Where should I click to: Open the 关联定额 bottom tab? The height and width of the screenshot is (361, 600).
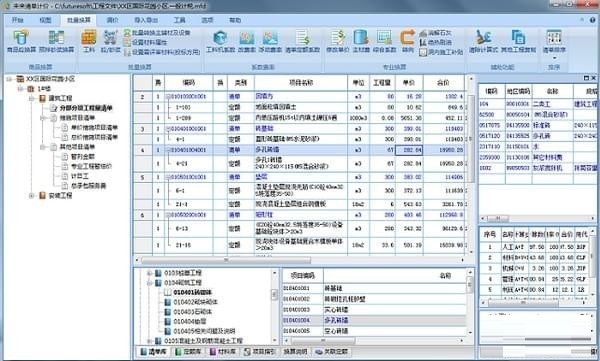(332, 351)
